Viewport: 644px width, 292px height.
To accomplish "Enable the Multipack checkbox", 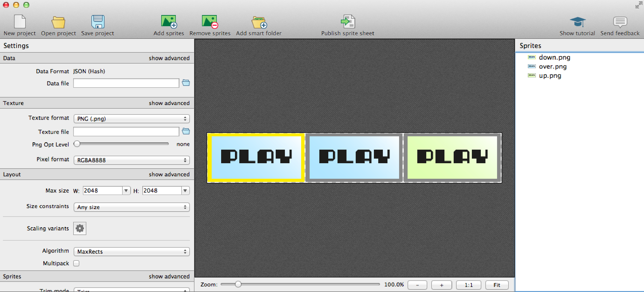I will tap(76, 263).
